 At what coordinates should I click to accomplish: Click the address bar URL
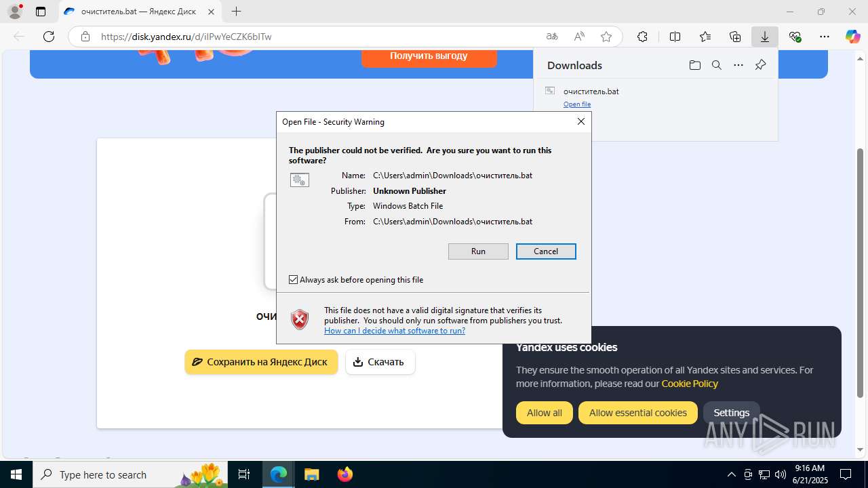click(x=186, y=37)
